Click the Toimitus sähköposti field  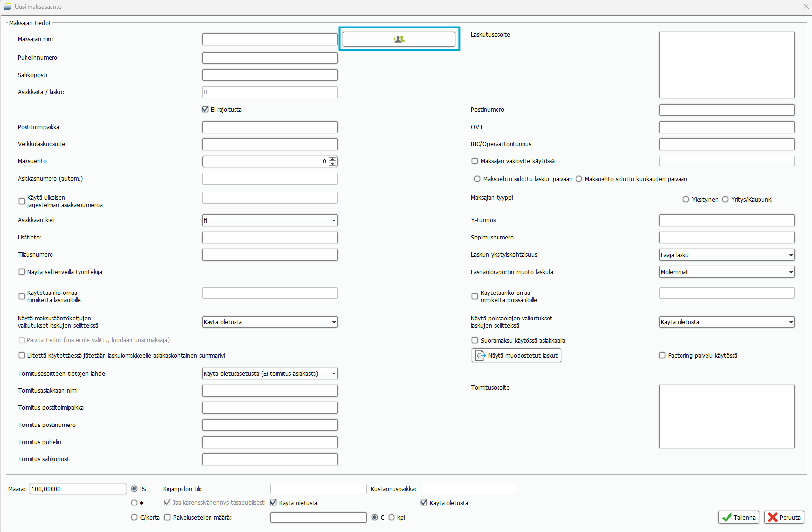pyautogui.click(x=270, y=459)
